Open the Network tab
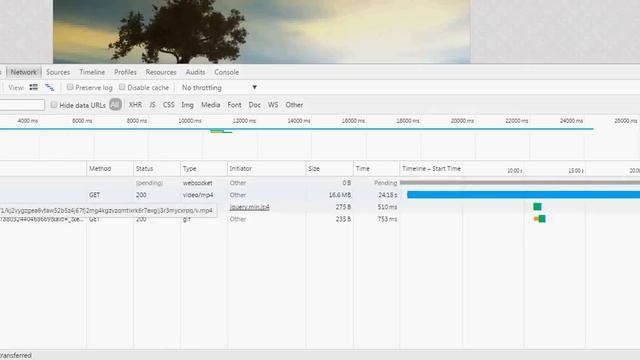Screen dimensions: 640x360 23,72
